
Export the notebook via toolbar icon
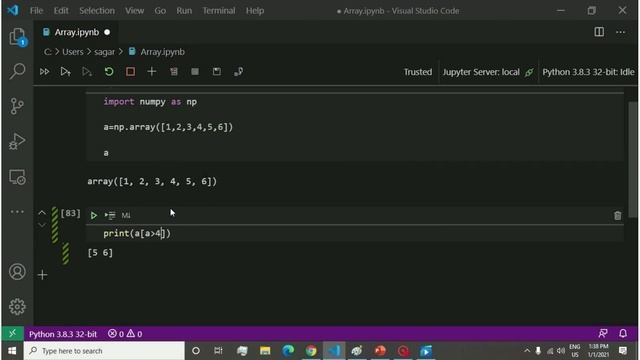point(238,72)
